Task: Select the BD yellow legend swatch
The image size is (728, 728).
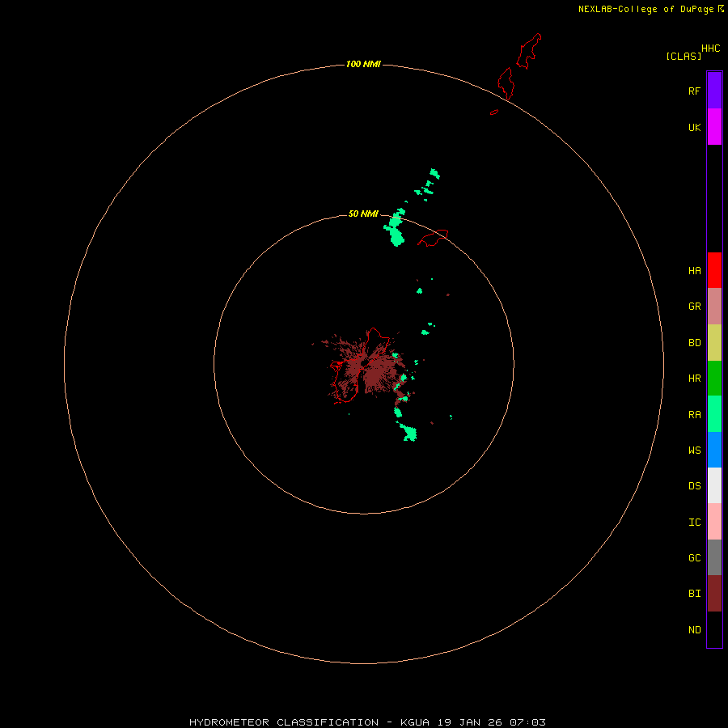Action: coord(714,343)
